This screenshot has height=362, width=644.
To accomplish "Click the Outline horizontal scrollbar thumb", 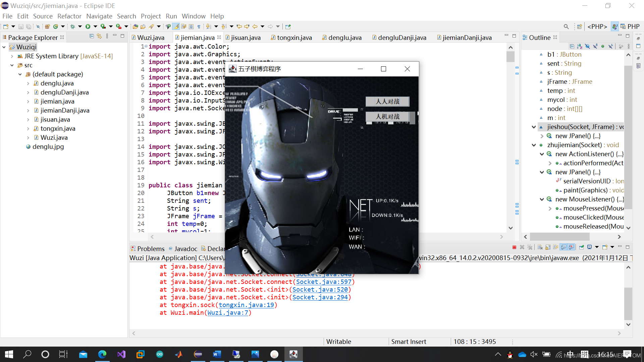I will coord(560,237).
